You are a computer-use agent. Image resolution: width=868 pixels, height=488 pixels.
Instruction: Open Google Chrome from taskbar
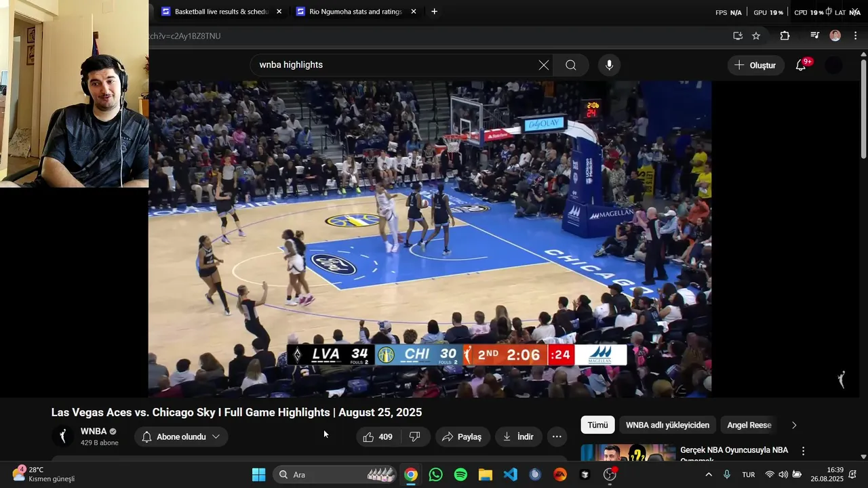click(411, 474)
